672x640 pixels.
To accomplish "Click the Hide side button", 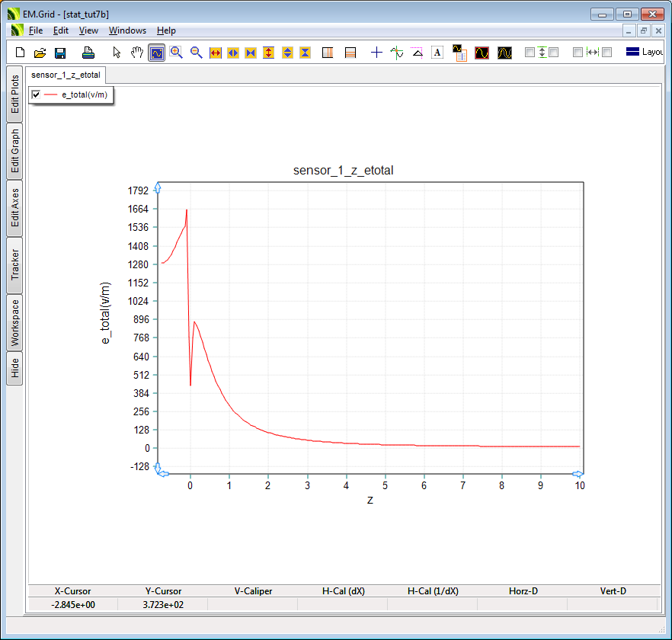I will [14, 369].
